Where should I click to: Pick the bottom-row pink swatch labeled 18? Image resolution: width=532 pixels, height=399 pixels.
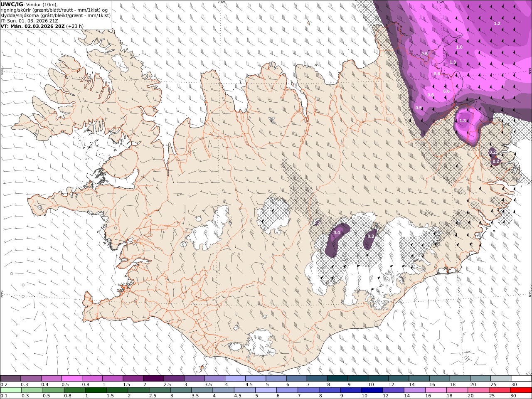[x=457, y=390]
